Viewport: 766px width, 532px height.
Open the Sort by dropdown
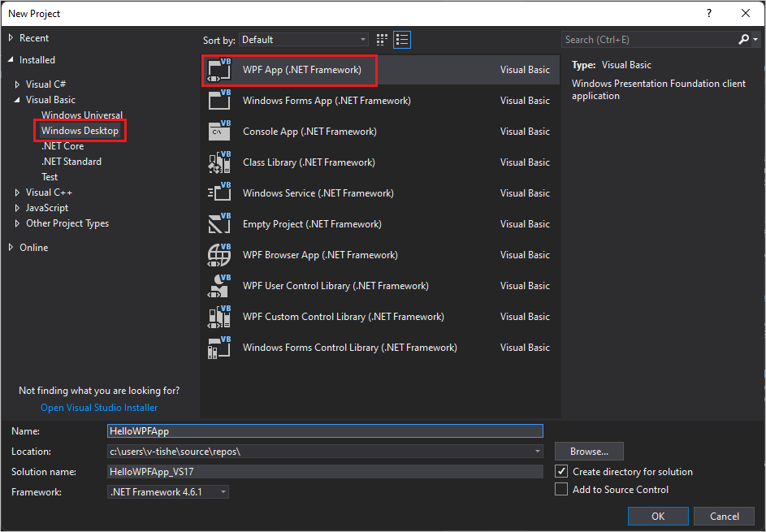click(x=303, y=39)
